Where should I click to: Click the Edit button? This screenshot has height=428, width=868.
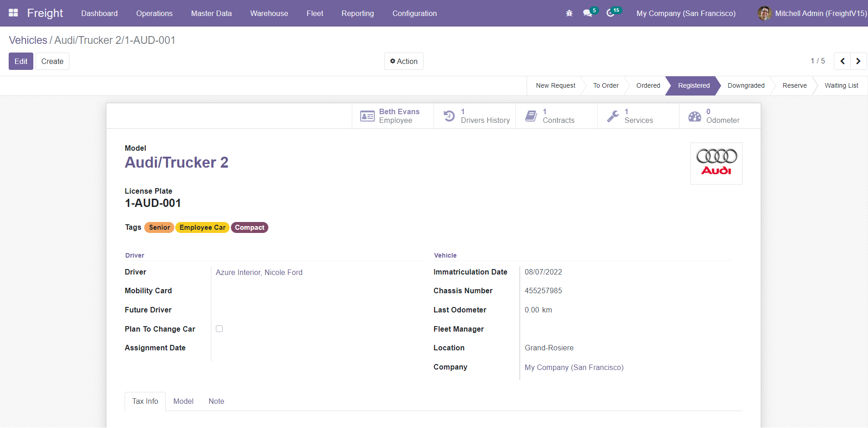click(21, 61)
